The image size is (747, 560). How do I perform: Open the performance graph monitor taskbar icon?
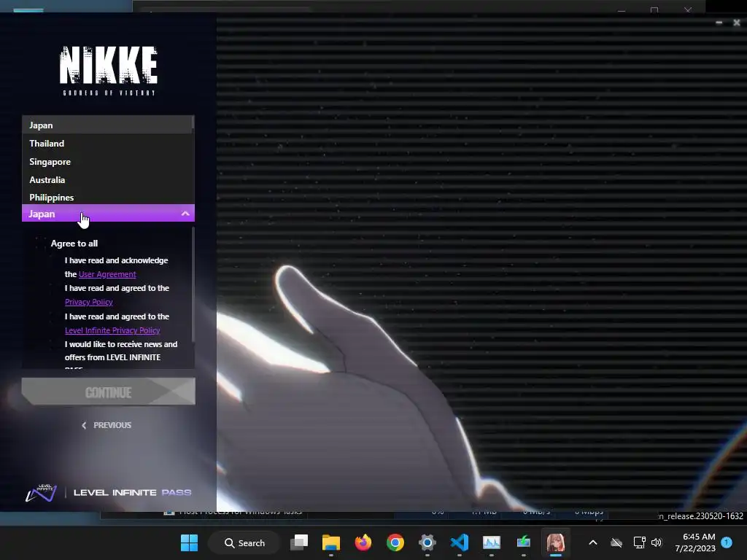[491, 542]
